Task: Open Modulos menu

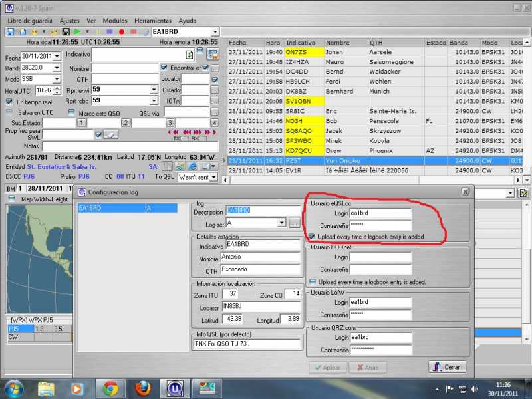Action: click(115, 21)
